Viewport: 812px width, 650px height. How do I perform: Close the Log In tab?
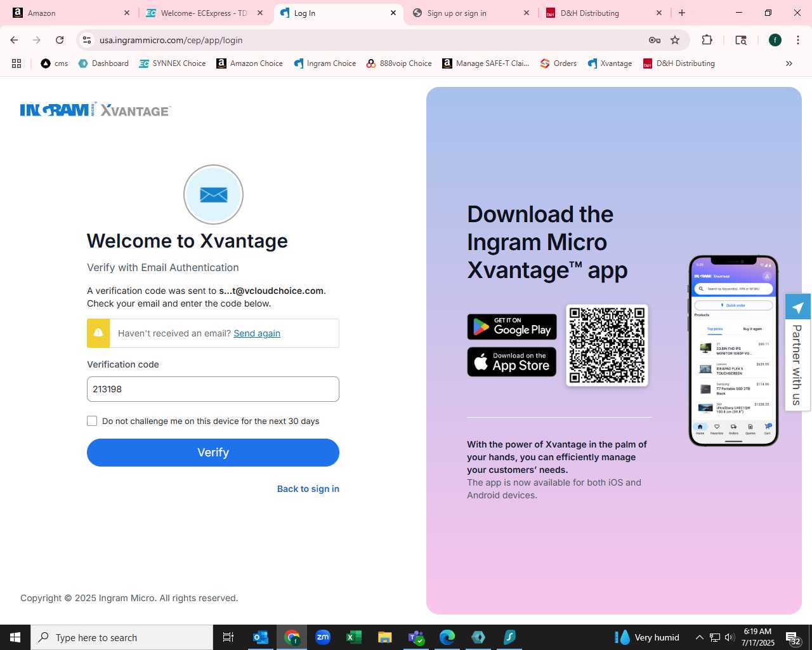tap(393, 13)
